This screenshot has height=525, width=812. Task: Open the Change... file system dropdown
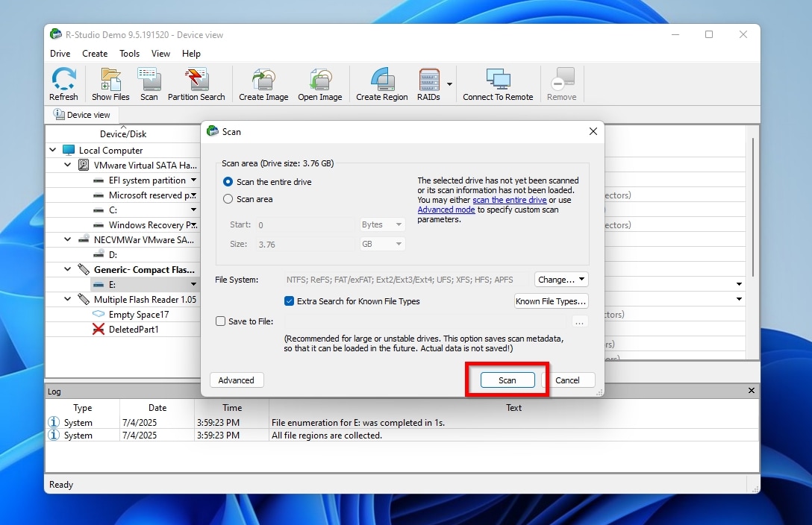(x=561, y=280)
